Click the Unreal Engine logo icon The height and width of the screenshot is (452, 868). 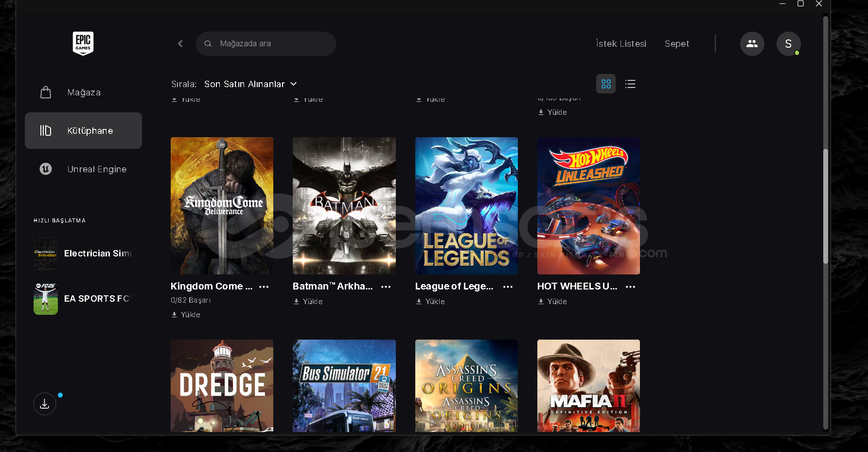(46, 169)
